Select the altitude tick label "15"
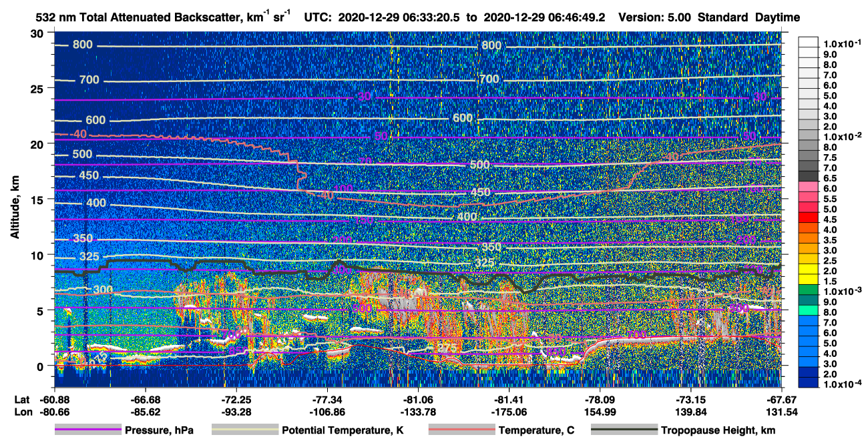The width and height of the screenshot is (868, 445). (x=39, y=199)
